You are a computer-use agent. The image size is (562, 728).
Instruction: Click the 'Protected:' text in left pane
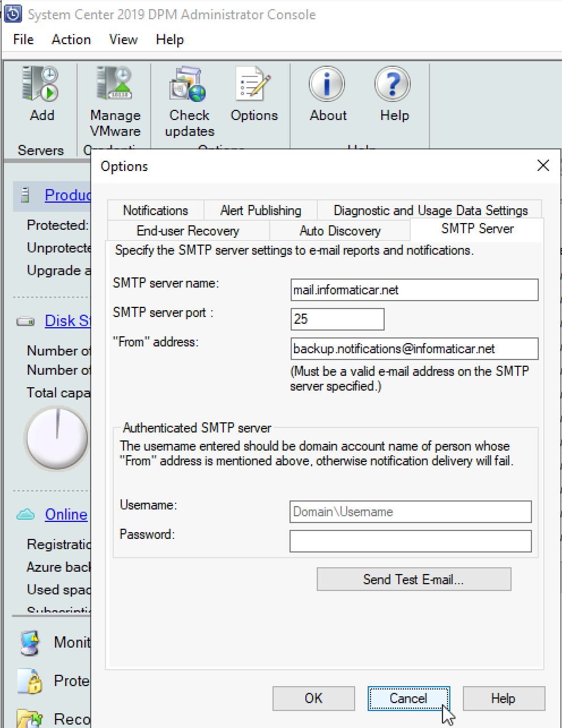click(x=58, y=225)
